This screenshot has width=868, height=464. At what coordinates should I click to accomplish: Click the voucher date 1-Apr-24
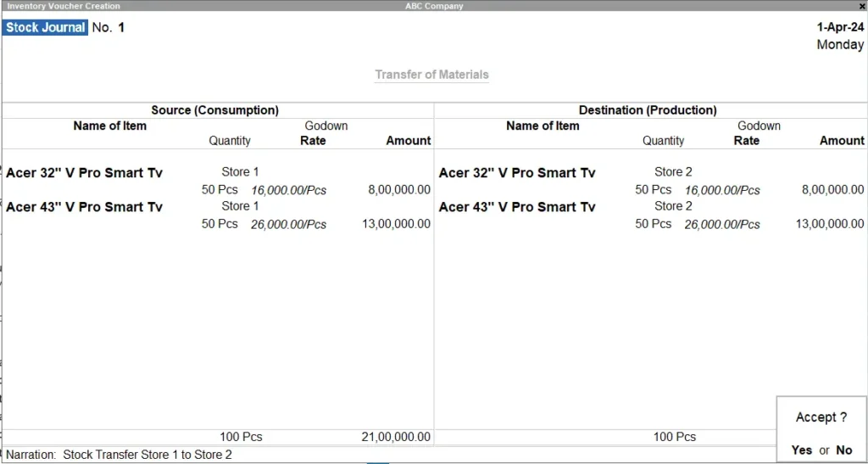coord(840,27)
